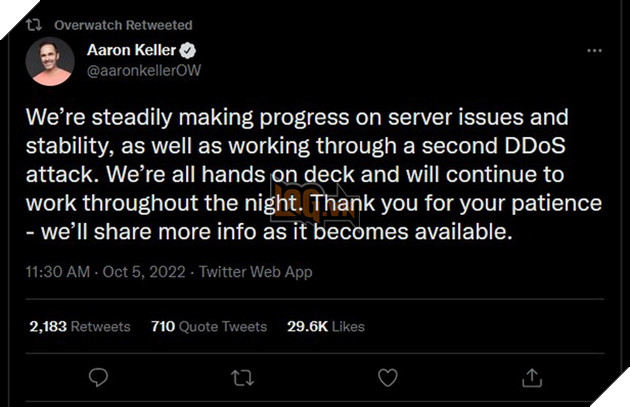Open the @aaronkellerOW handle link

145,70
